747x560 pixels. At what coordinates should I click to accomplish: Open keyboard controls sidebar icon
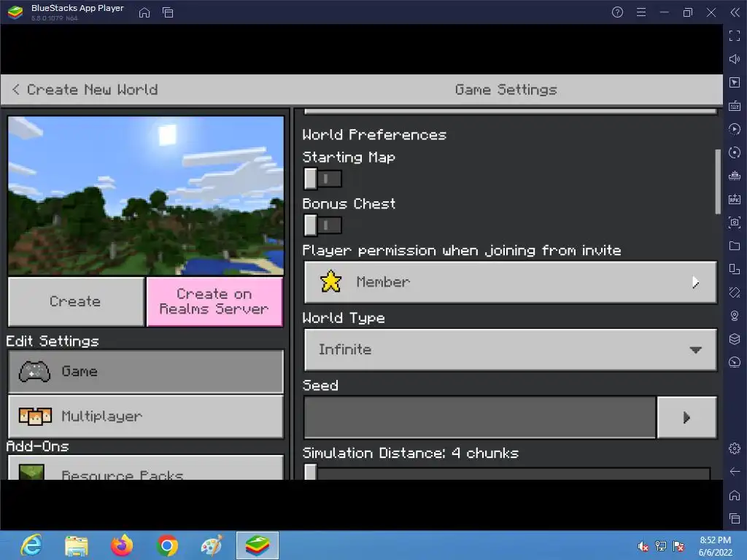735,106
